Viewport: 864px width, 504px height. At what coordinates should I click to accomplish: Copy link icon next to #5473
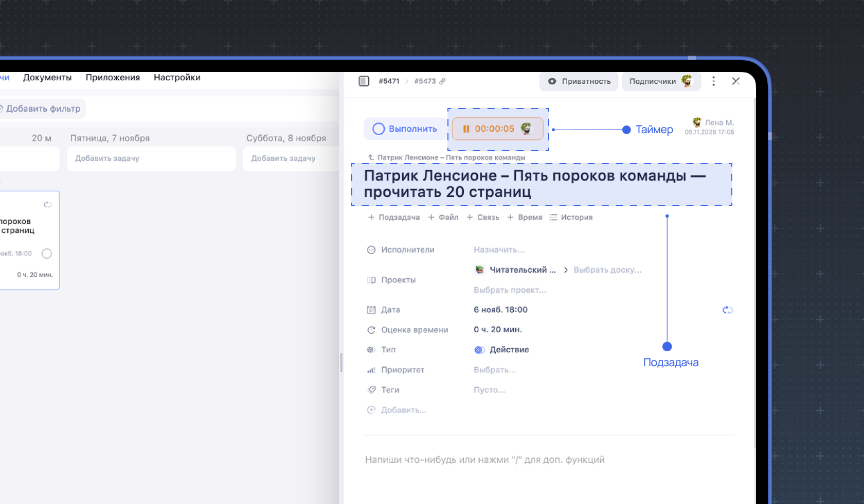(x=442, y=81)
